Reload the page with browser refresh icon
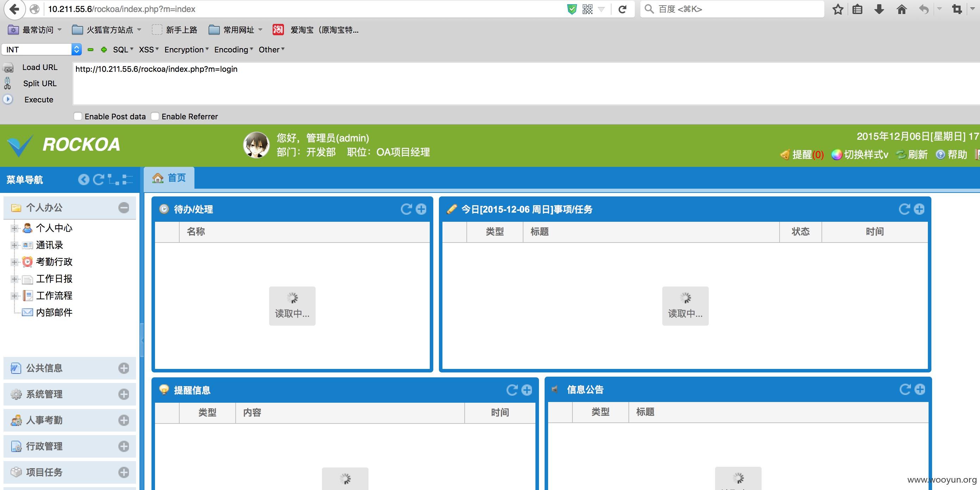Viewport: 980px width, 490px height. pyautogui.click(x=622, y=9)
